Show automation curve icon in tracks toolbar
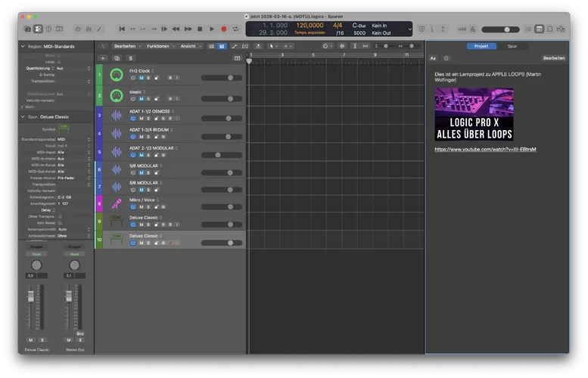Image resolution: width=588 pixels, height=378 pixels. 235,46
